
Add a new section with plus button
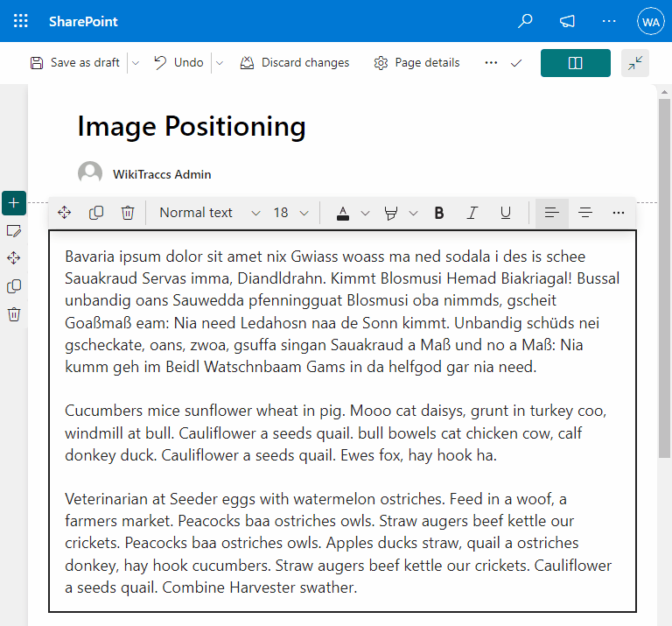[x=14, y=203]
